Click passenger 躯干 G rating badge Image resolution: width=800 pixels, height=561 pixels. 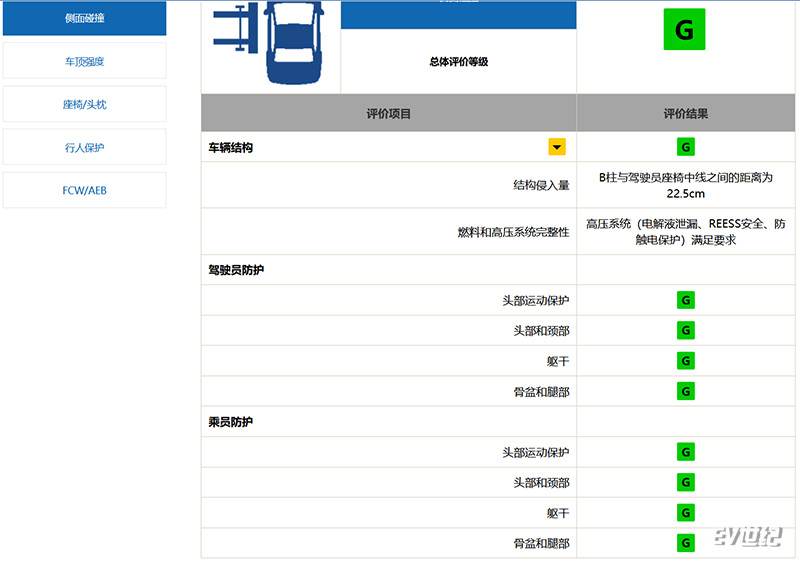(686, 513)
